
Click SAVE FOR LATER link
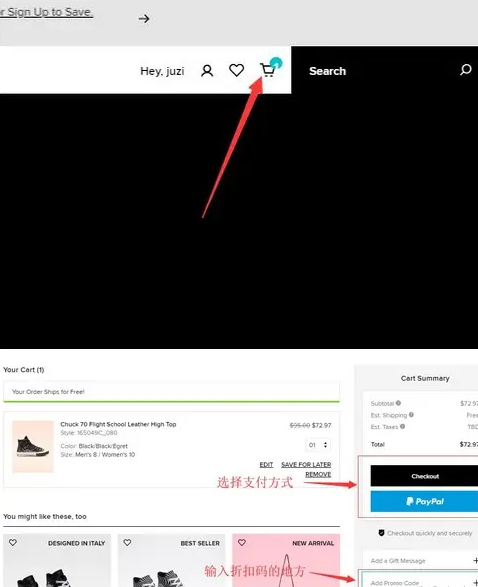click(x=306, y=464)
